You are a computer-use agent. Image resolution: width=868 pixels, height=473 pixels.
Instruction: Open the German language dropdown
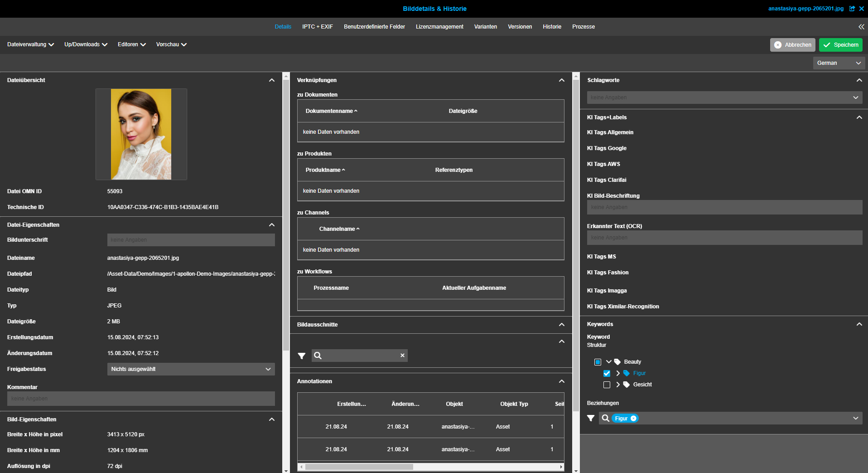(x=839, y=63)
